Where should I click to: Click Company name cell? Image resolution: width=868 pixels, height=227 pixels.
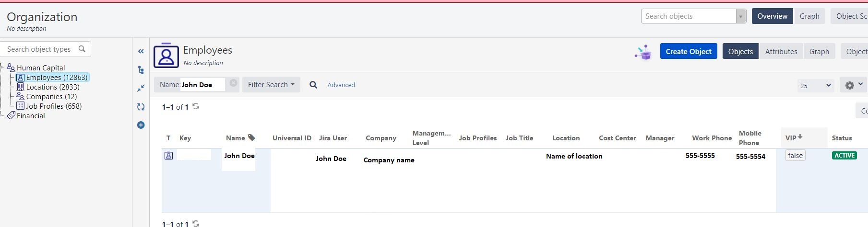pyautogui.click(x=389, y=160)
